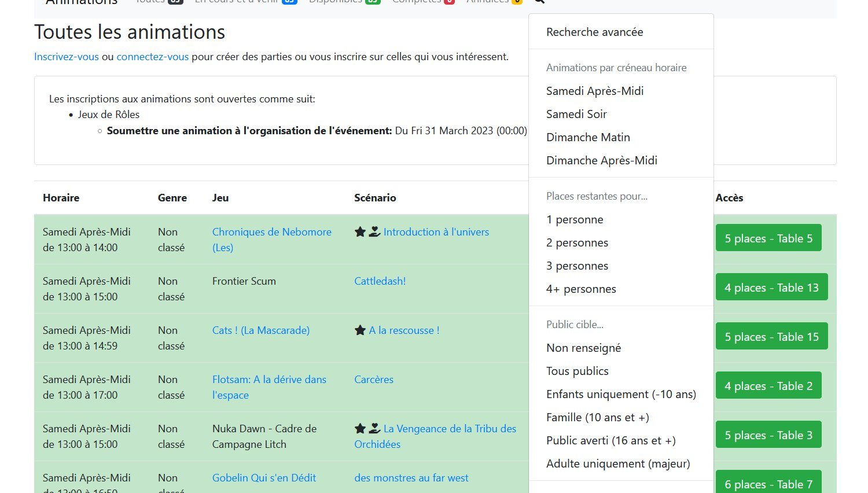Image resolution: width=868 pixels, height=493 pixels.
Task: Choose Famille (10 ans et +) audience
Action: [597, 417]
